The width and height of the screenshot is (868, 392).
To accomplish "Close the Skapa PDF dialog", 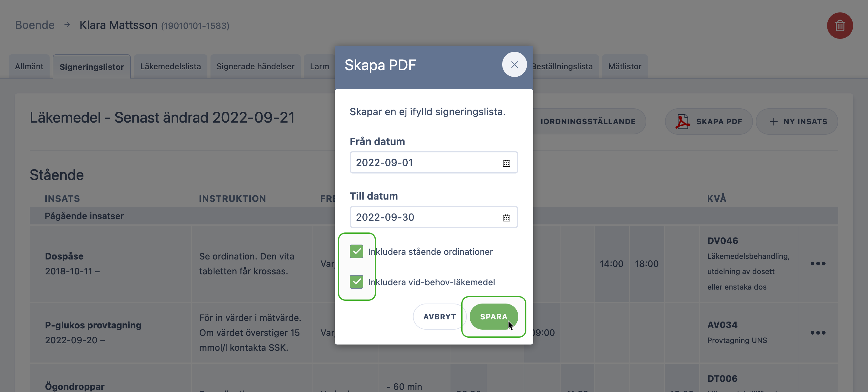I will (x=514, y=65).
